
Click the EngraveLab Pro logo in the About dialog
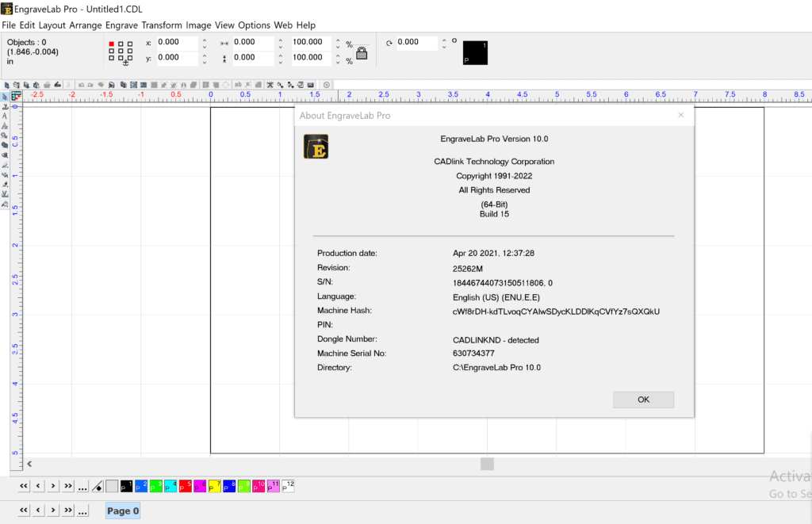point(314,146)
